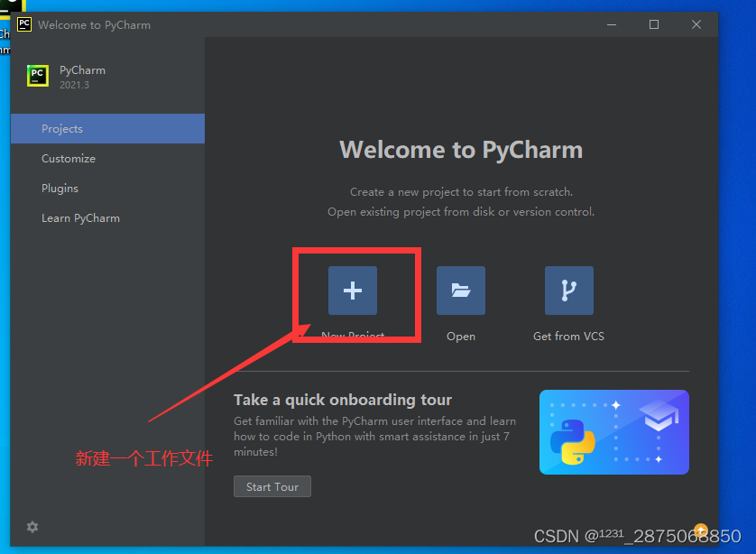The height and width of the screenshot is (554, 756).
Task: Start the onboarding tour
Action: pyautogui.click(x=272, y=486)
